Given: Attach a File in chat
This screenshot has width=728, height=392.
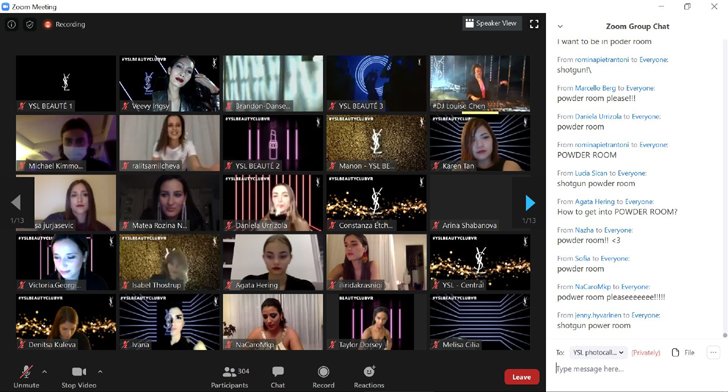Looking at the screenshot, I should coord(683,353).
